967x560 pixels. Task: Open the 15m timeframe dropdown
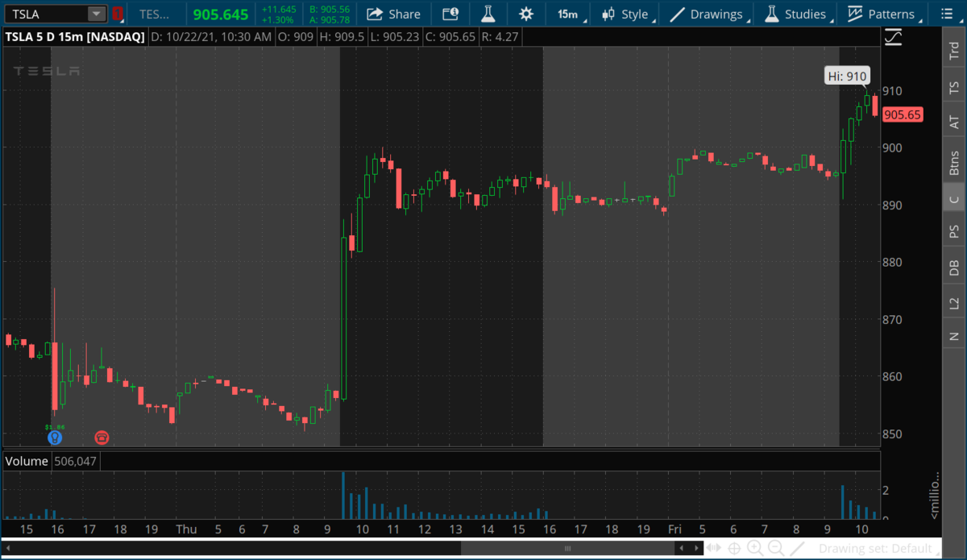click(x=571, y=14)
